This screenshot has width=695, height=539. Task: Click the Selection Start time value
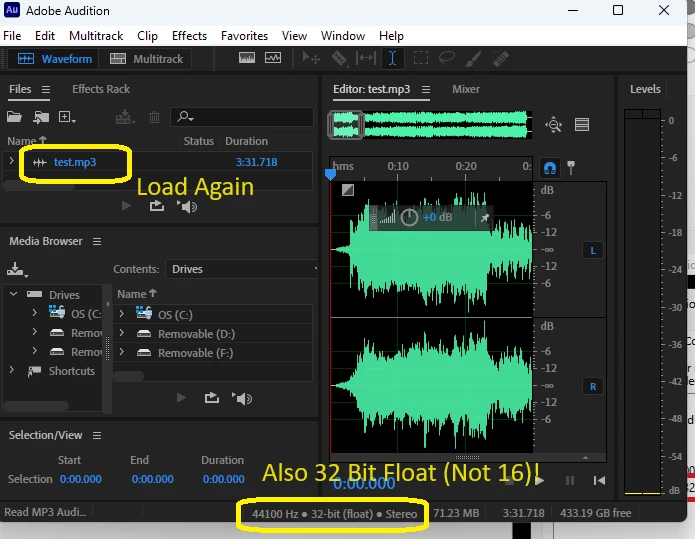pos(81,479)
